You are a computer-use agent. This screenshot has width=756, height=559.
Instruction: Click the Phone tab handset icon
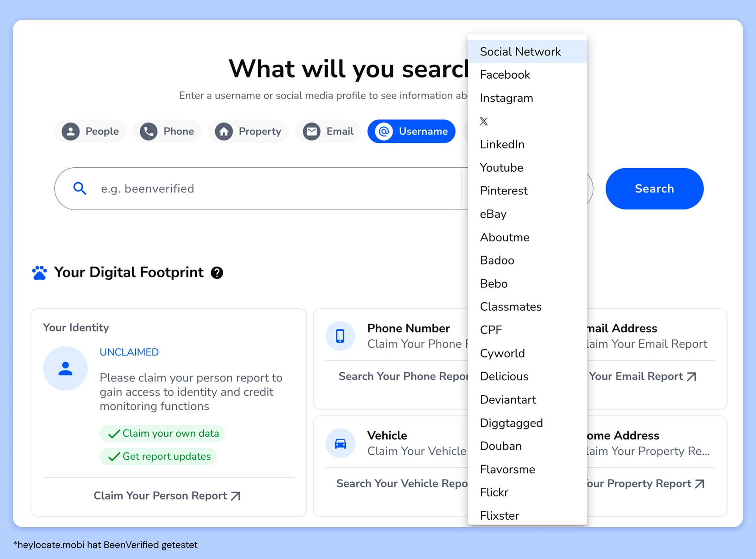tap(148, 131)
